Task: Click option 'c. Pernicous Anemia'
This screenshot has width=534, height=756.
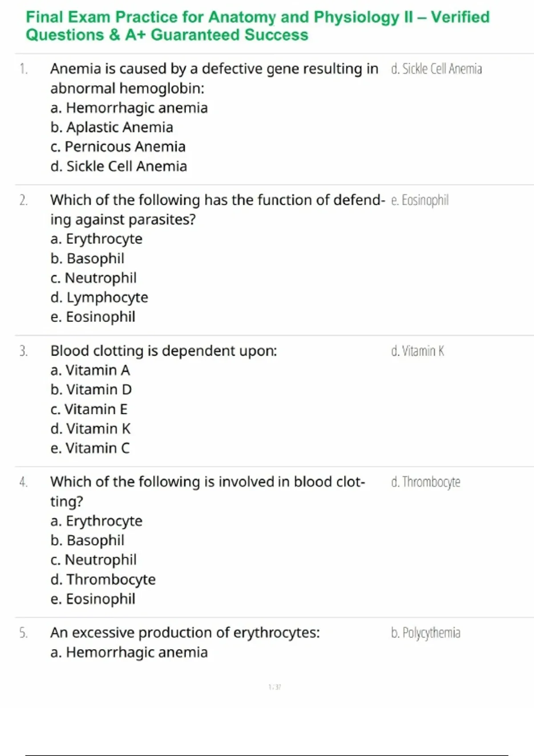Action: (x=117, y=147)
